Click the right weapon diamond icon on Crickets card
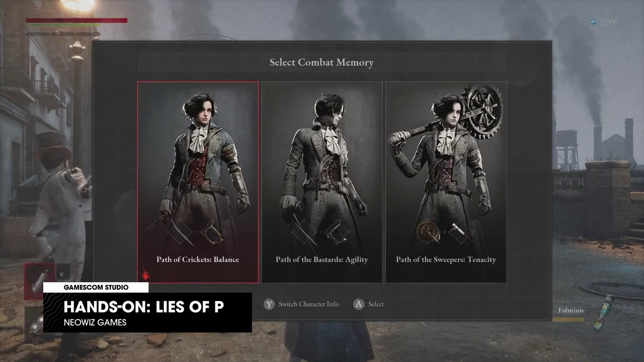Screen dimensions: 644x362 [213, 231]
